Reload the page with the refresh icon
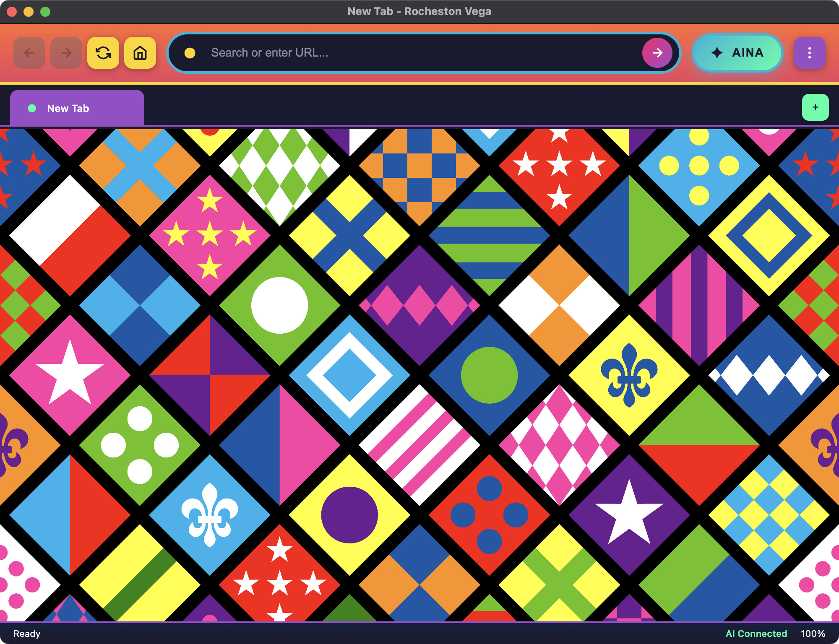The image size is (839, 644). pos(103,53)
